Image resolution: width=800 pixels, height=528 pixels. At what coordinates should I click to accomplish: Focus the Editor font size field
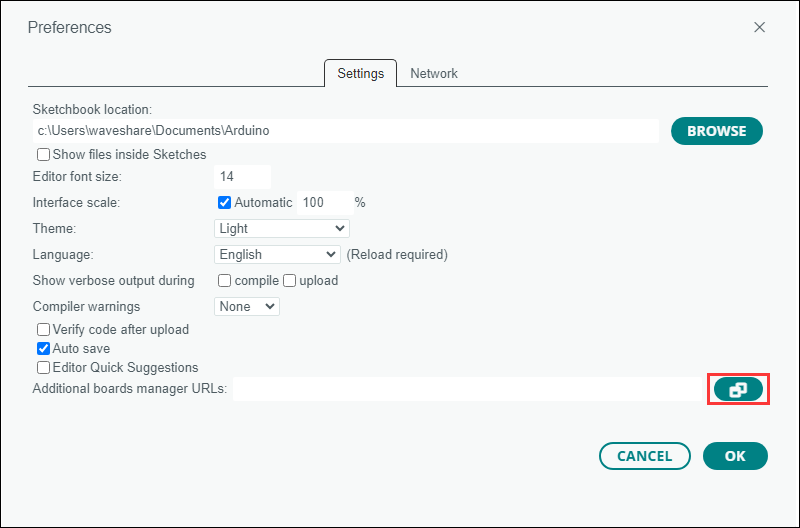pyautogui.click(x=242, y=177)
